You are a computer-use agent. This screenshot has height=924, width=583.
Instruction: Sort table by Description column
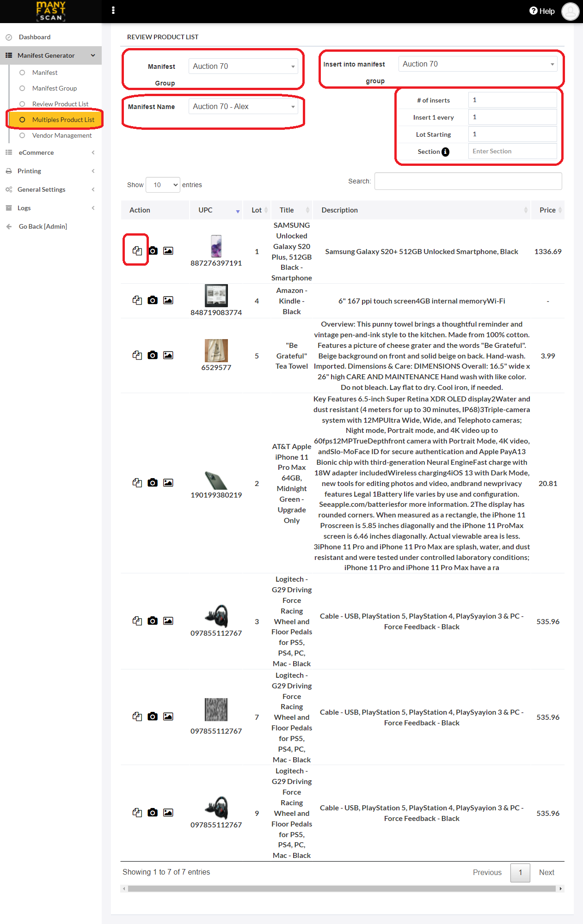coord(422,210)
